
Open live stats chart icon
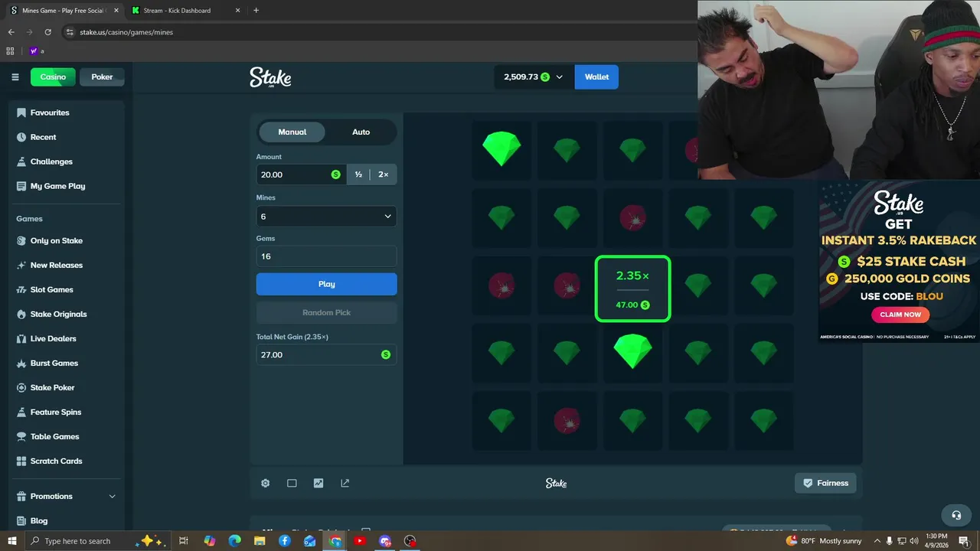click(x=318, y=483)
